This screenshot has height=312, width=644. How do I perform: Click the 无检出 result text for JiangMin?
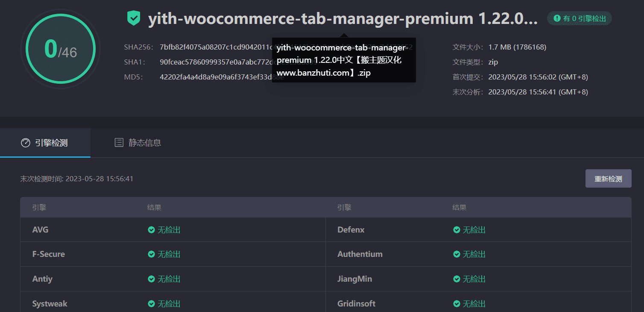(x=474, y=279)
